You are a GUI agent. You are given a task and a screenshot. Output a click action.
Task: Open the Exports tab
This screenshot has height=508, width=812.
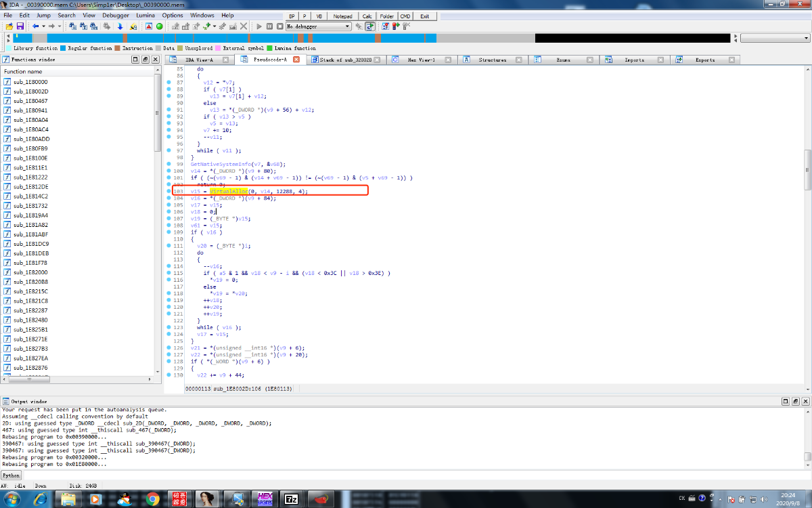point(705,60)
